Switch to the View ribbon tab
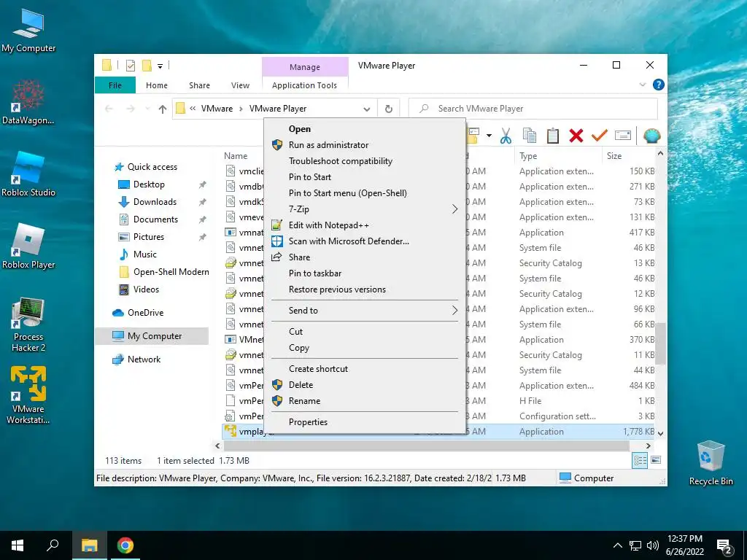The width and height of the screenshot is (747, 560). click(x=240, y=85)
